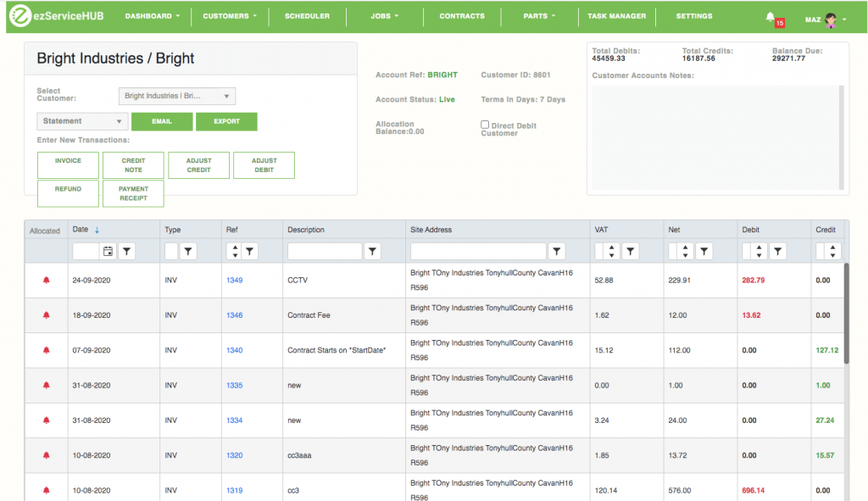The image size is (868, 501).
Task: Open the Select Customer dropdown
Action: coord(177,97)
